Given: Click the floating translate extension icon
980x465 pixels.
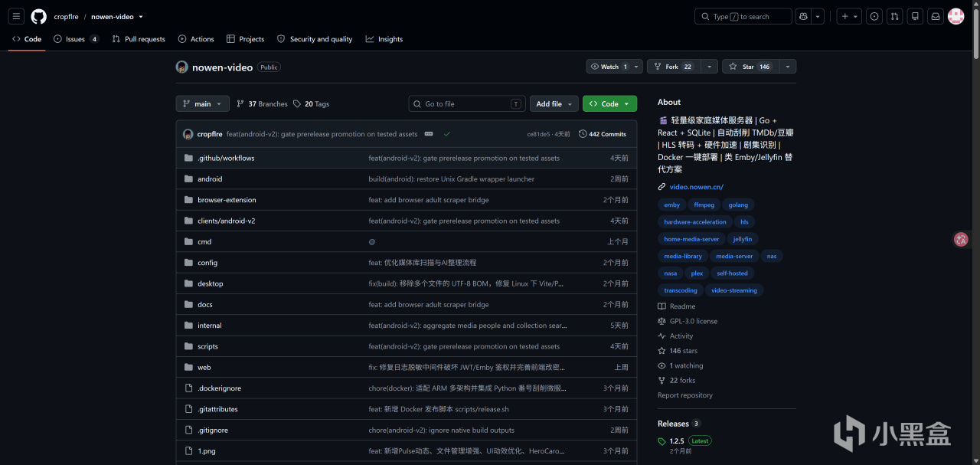Looking at the screenshot, I should [962, 240].
